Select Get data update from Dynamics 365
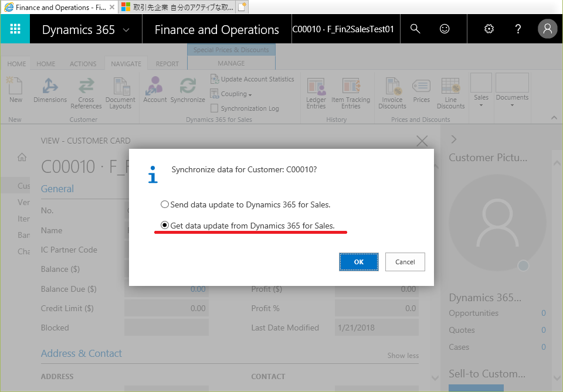The width and height of the screenshot is (563, 392). tap(247, 226)
